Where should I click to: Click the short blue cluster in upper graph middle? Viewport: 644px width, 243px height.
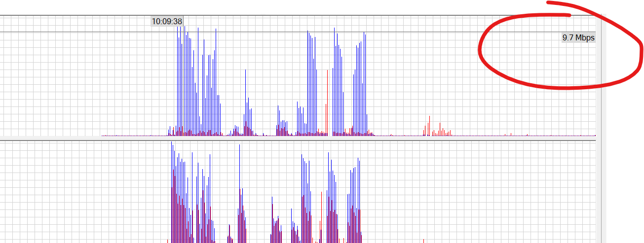point(282,123)
